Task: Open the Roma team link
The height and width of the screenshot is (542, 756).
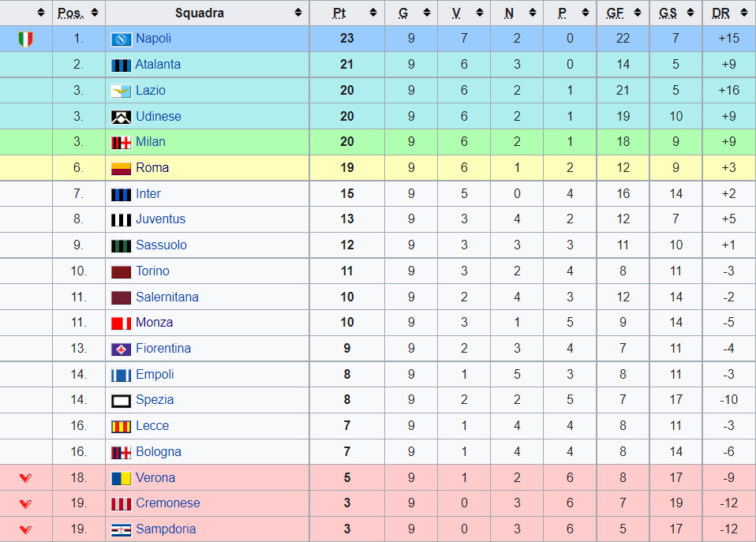Action: [x=152, y=168]
